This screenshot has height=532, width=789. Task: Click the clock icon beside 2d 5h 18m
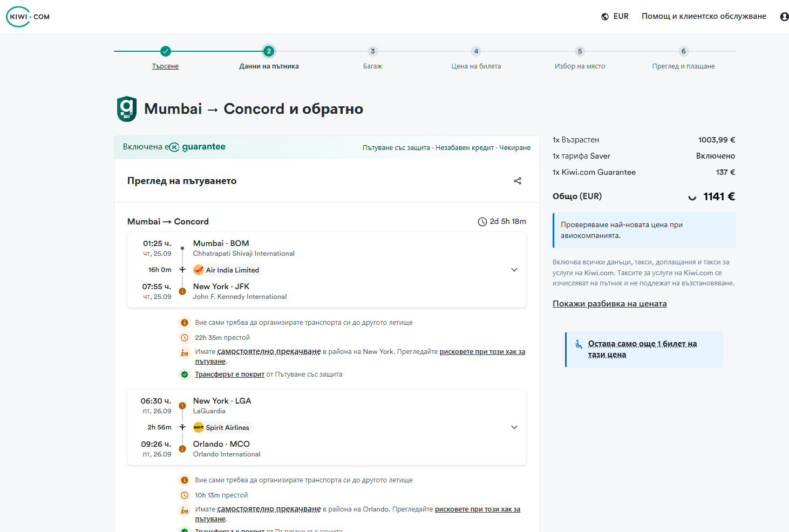(x=482, y=222)
